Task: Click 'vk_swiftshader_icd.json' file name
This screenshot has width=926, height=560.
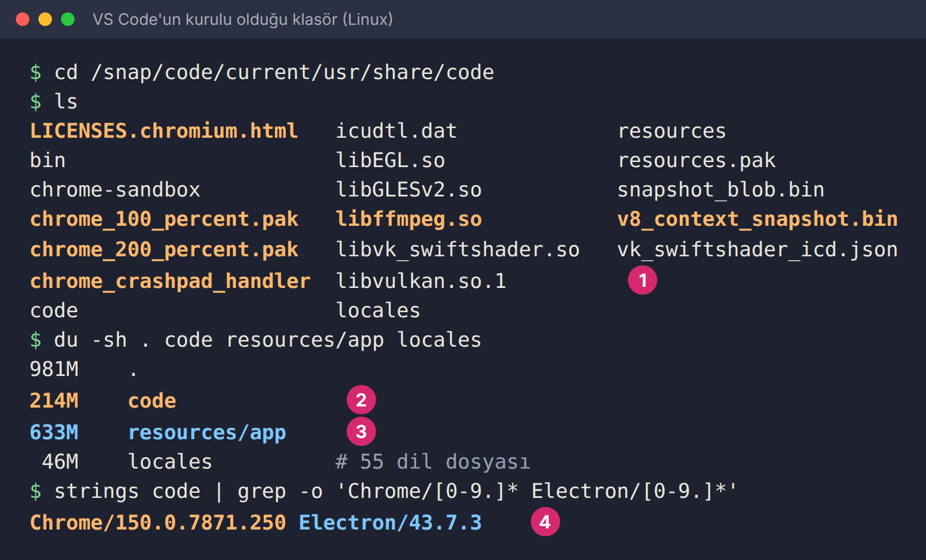Action: pos(758,250)
